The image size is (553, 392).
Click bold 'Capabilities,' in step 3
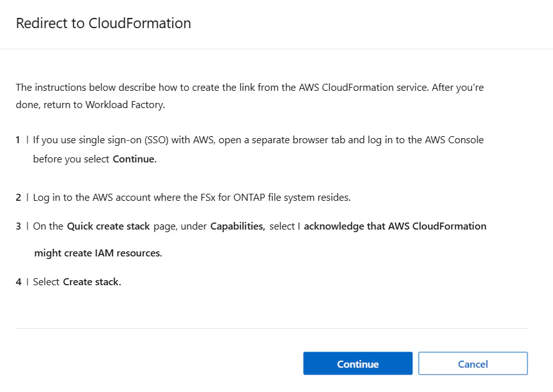point(237,226)
